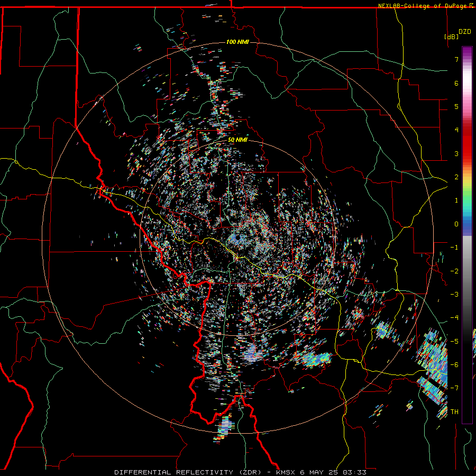Click the -5 value on the color scale
The height and width of the screenshot is (476, 476).
(454, 342)
